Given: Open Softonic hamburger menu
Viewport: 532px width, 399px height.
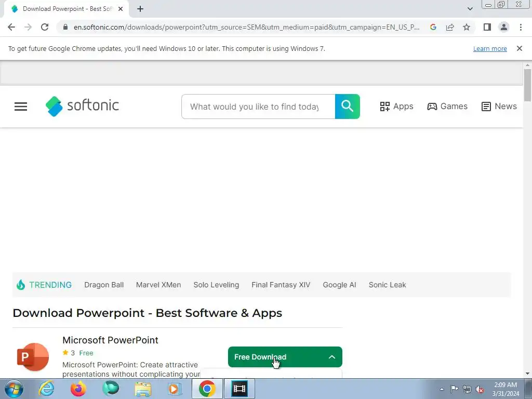Looking at the screenshot, I should pos(21,106).
